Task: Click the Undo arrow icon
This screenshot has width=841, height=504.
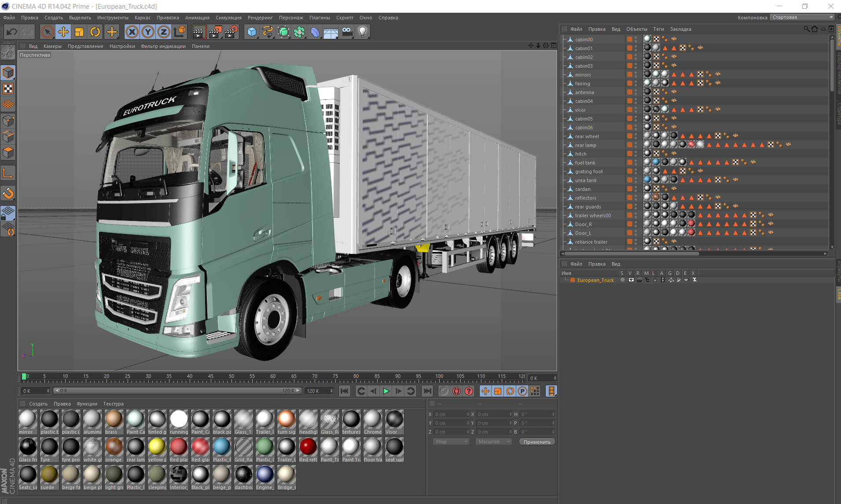Action: click(x=12, y=32)
